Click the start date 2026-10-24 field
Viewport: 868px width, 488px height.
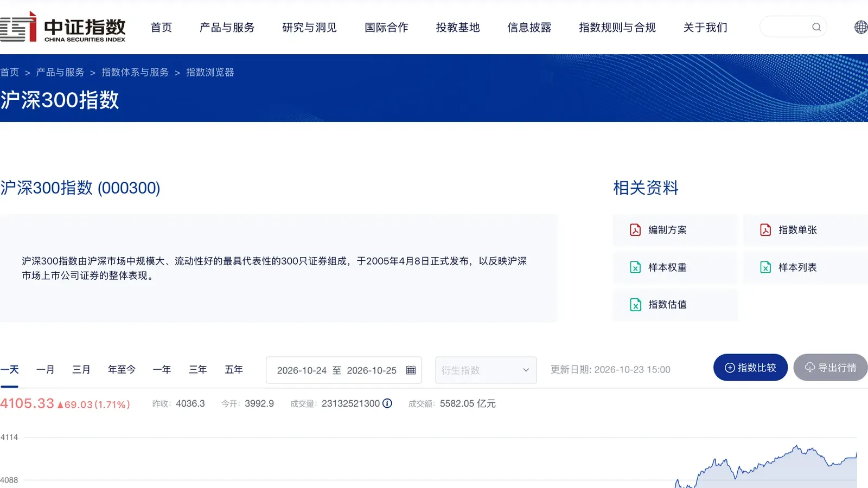[x=302, y=370]
